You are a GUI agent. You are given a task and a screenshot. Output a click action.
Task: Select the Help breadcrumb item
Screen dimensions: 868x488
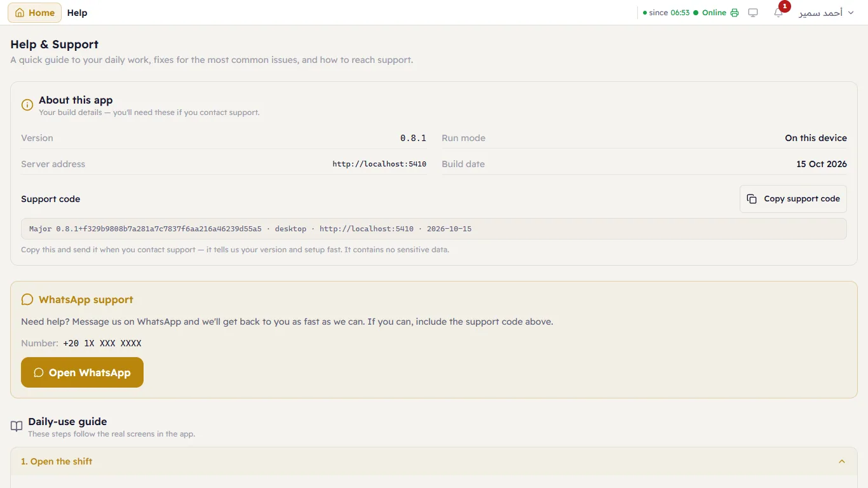tap(77, 13)
